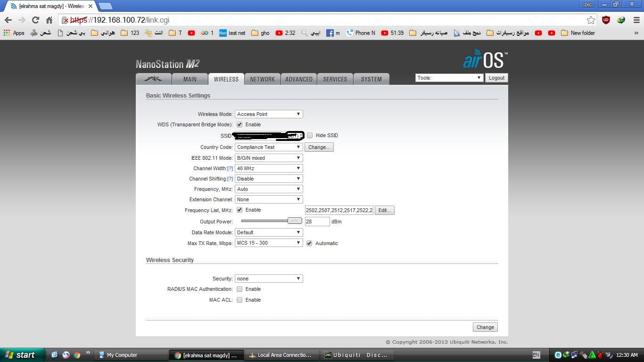This screenshot has height=362, width=644.
Task: Click the Frequency List Edit... button
Action: click(x=385, y=210)
